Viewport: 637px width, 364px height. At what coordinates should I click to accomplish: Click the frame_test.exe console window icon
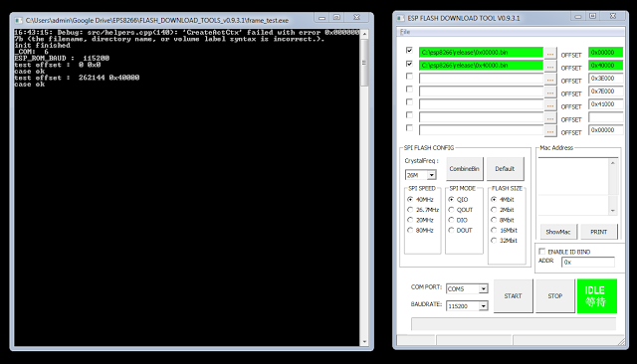pyautogui.click(x=18, y=20)
